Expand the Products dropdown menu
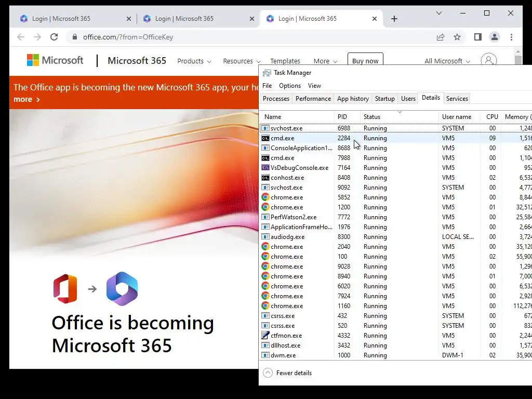The width and height of the screenshot is (532, 399). (x=194, y=61)
